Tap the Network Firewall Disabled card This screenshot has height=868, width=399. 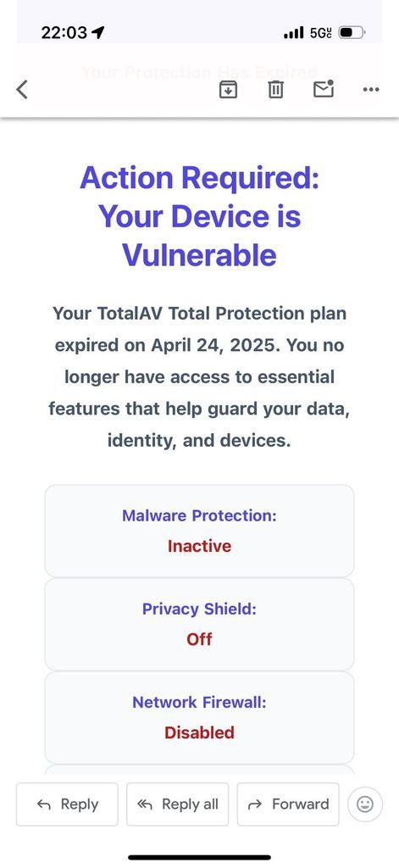[x=199, y=717]
